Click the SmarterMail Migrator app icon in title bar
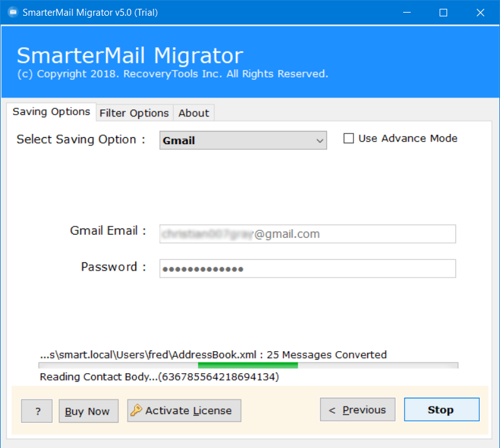Image resolution: width=500 pixels, height=448 pixels. coord(13,12)
